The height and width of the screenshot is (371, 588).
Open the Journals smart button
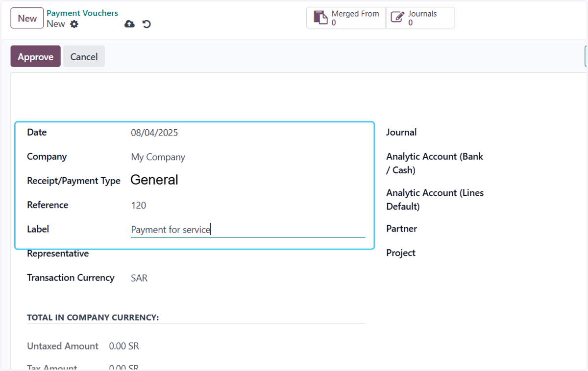point(420,18)
